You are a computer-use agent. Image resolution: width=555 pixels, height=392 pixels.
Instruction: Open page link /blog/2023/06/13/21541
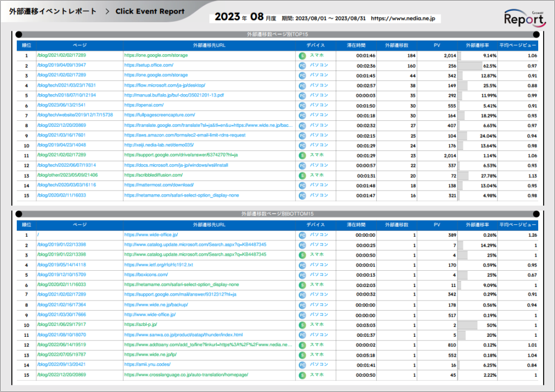61,105
